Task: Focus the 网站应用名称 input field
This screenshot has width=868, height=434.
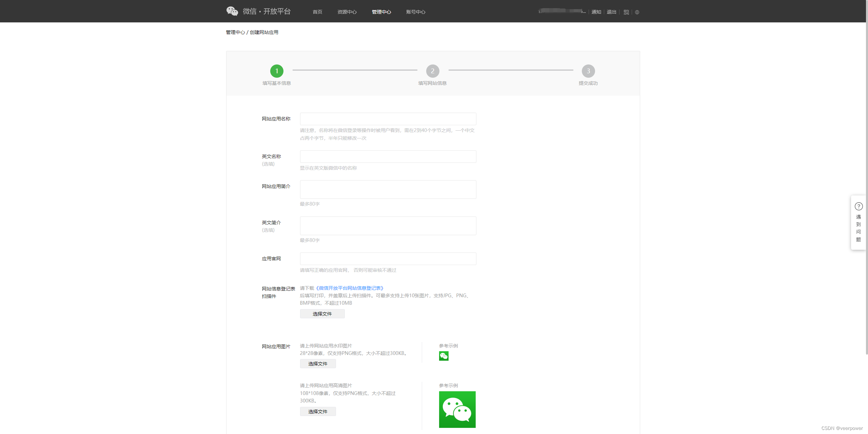Action: pyautogui.click(x=388, y=119)
